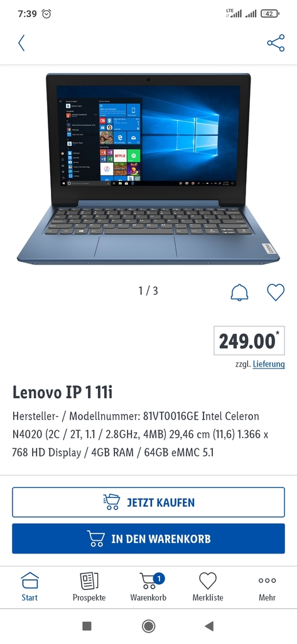Open the share icon
297x644 pixels.
(276, 43)
